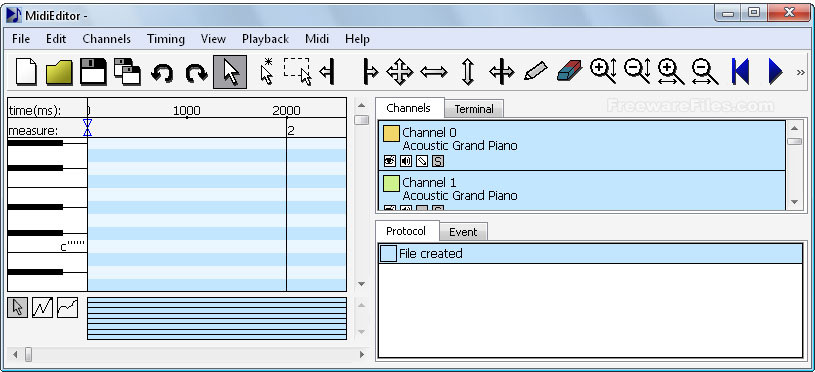Viewport: 815px width, 372px height.
Task: Open the Timing menu
Action: (x=166, y=39)
